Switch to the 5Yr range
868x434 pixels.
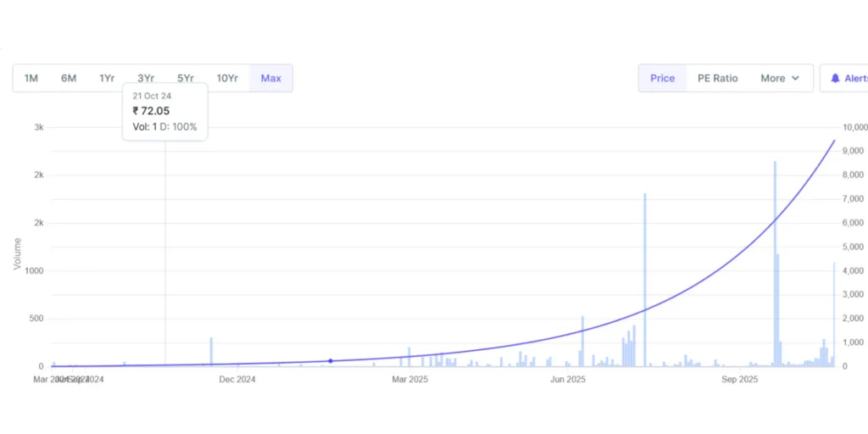click(x=186, y=78)
